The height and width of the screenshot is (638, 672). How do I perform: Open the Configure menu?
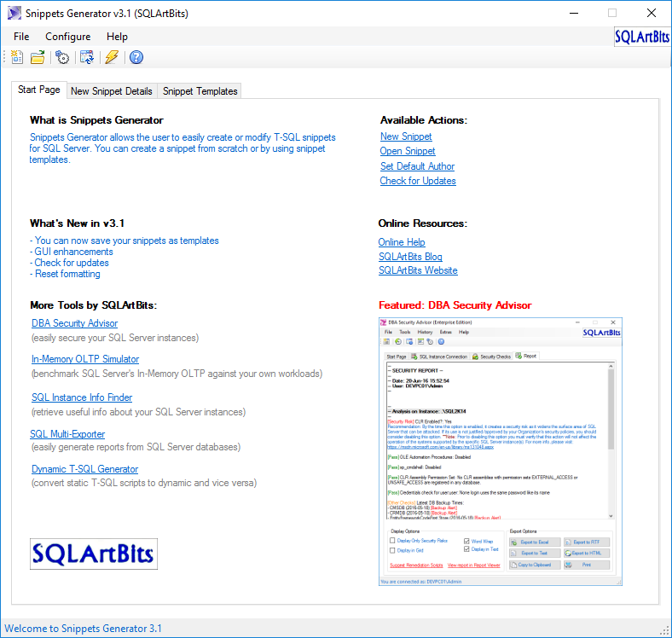coord(67,37)
